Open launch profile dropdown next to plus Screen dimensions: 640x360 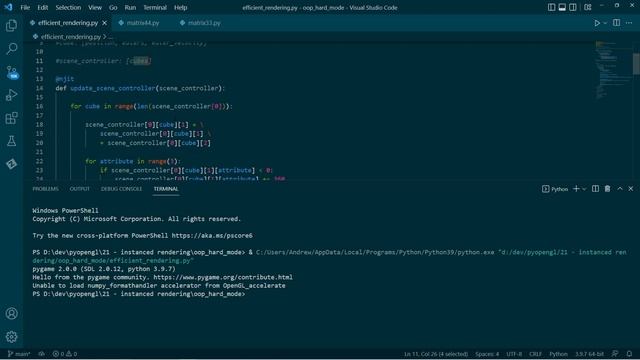point(584,189)
